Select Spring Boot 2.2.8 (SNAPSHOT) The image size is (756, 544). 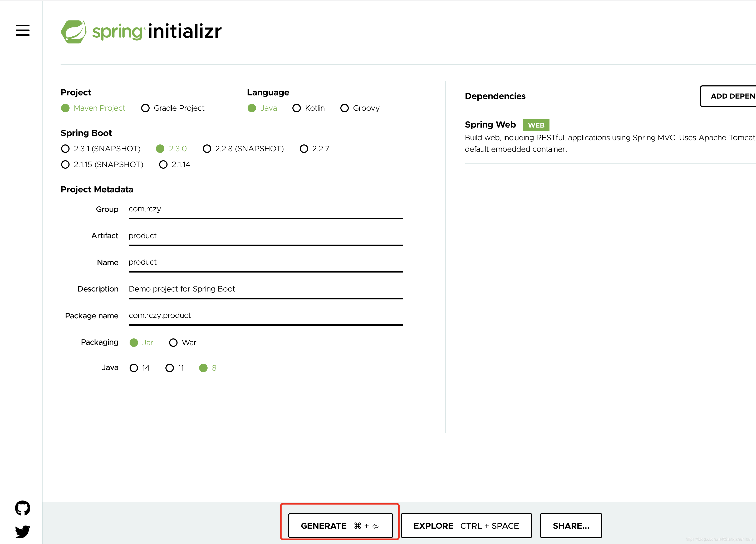tap(243, 149)
